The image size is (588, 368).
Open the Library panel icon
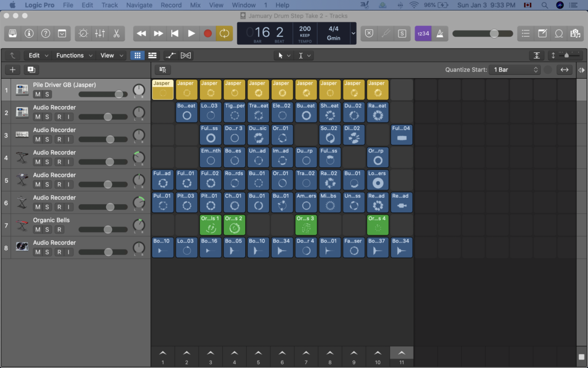[13, 33]
